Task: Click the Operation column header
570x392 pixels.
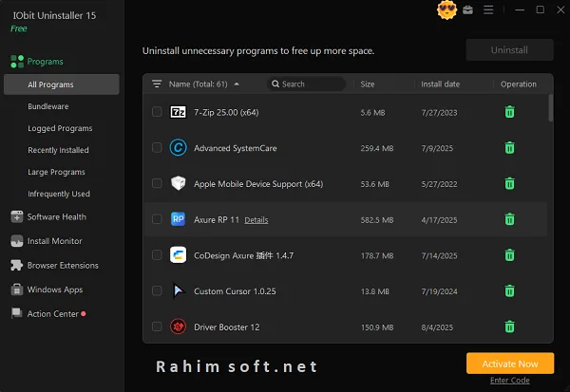Action: [x=519, y=84]
